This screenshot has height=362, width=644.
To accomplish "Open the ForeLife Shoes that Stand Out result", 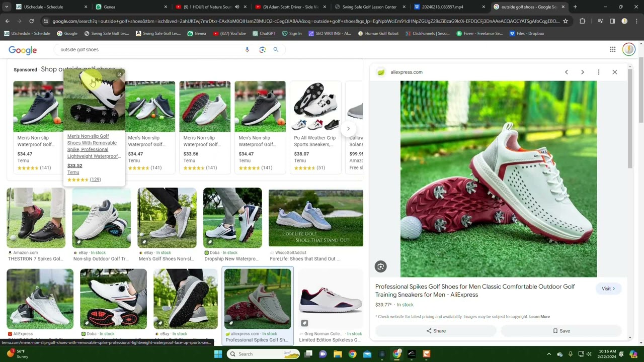I will tap(315, 225).
